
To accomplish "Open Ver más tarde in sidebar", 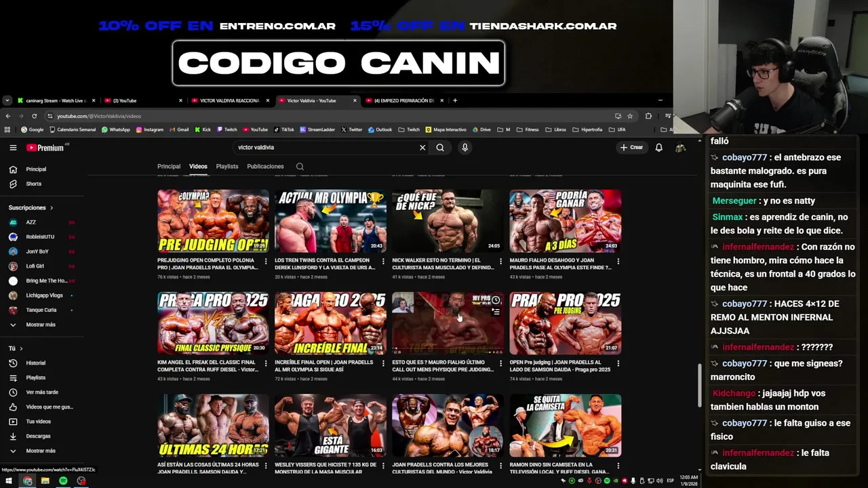I will click(42, 392).
